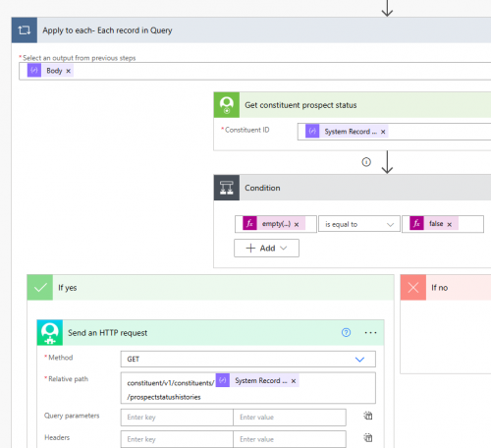Collapse the If yes branch header
Screen dimensions: 491x448
coord(210,288)
